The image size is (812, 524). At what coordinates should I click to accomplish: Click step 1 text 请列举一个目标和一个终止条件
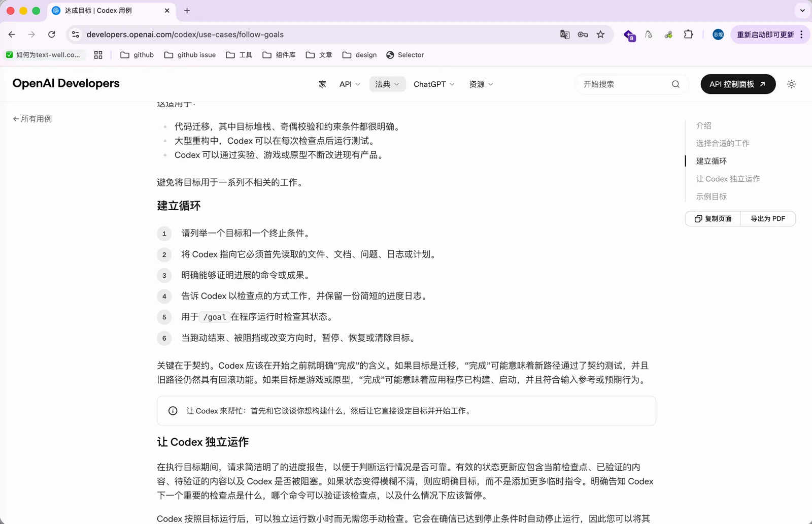(x=246, y=234)
